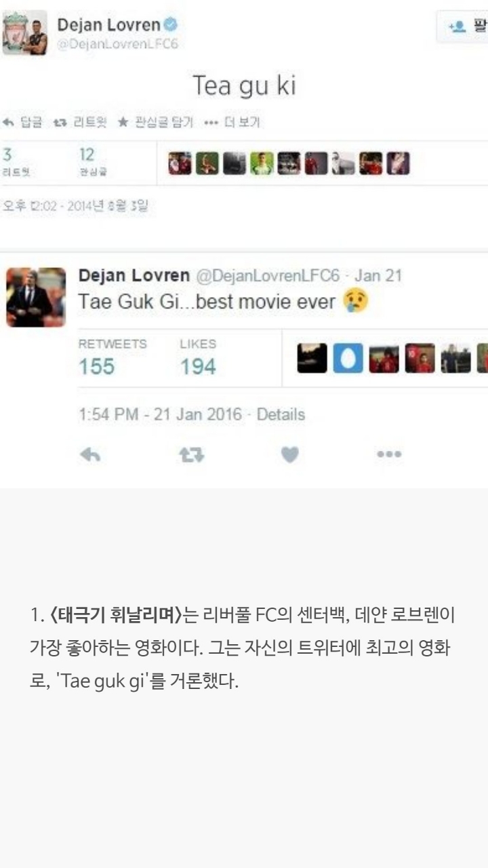Screen dimensions: 488x868
Task: View the 155 retweets count
Action: tap(97, 367)
